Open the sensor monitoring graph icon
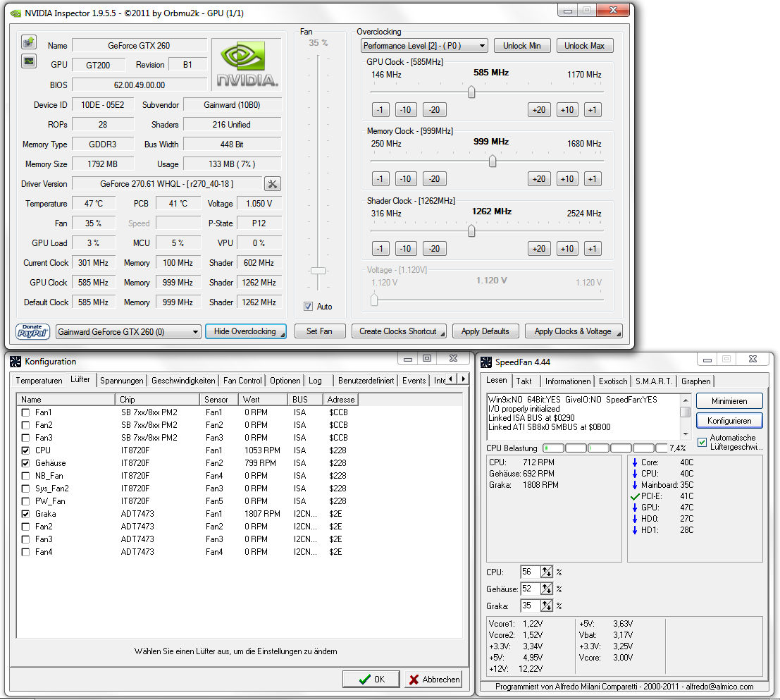 coord(29,61)
